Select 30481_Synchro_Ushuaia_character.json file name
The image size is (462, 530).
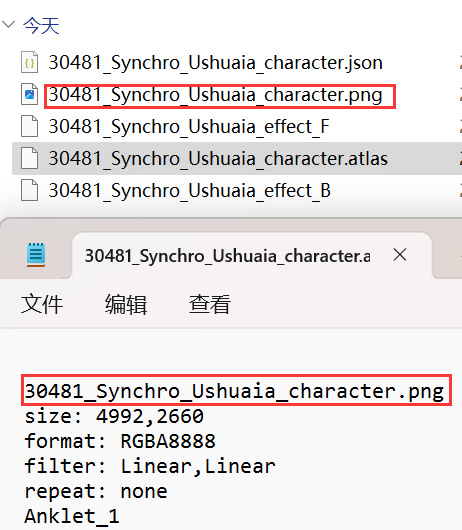216,63
